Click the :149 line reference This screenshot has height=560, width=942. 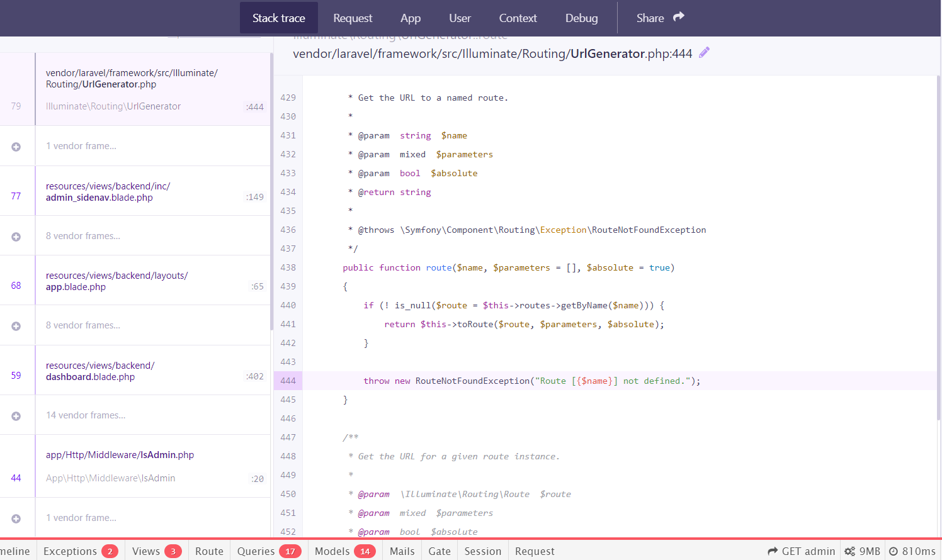pyautogui.click(x=255, y=197)
